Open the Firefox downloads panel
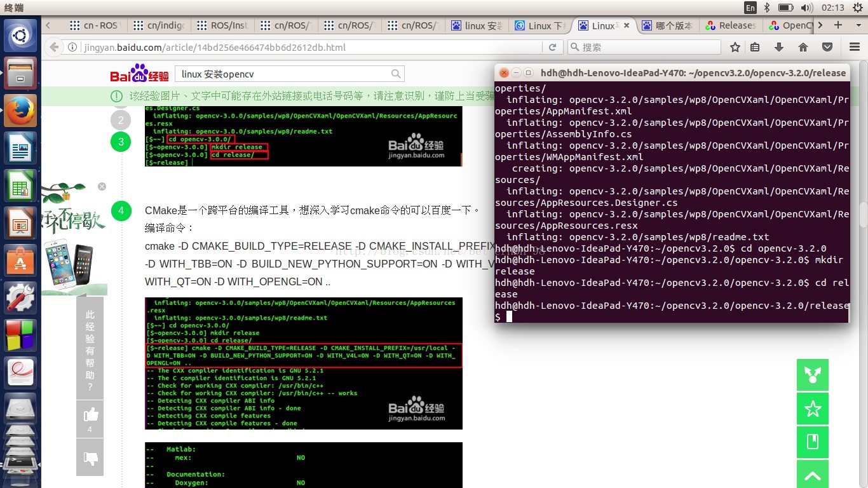 click(x=779, y=47)
